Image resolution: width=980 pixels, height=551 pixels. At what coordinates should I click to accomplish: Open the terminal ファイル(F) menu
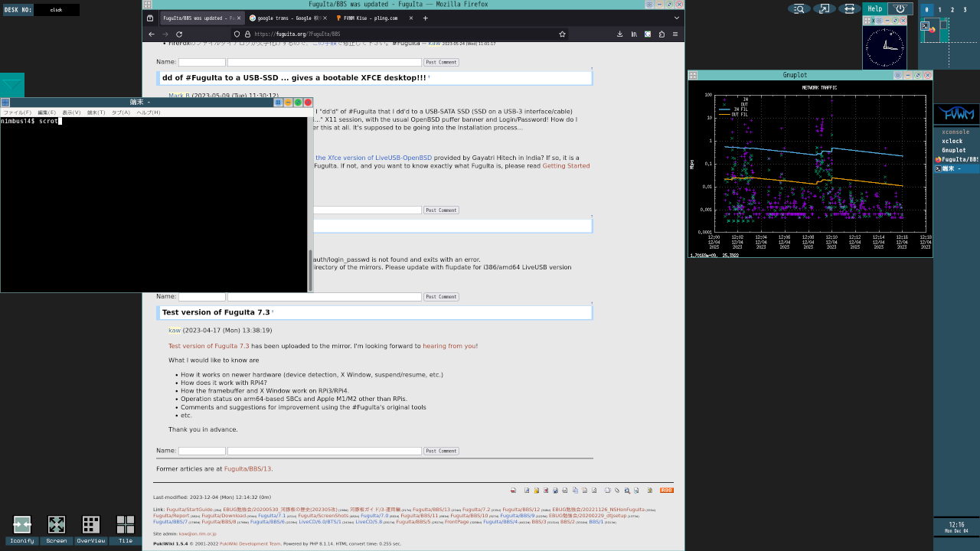(x=17, y=112)
